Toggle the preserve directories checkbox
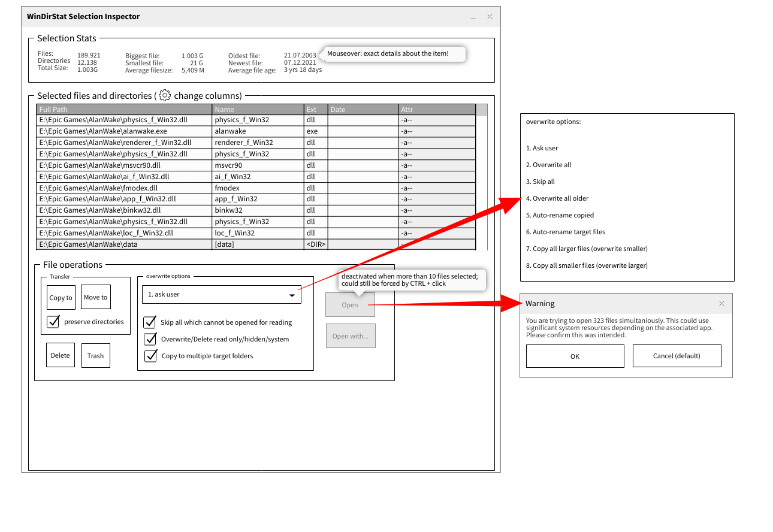This screenshot has height=532, width=773. pyautogui.click(x=53, y=322)
